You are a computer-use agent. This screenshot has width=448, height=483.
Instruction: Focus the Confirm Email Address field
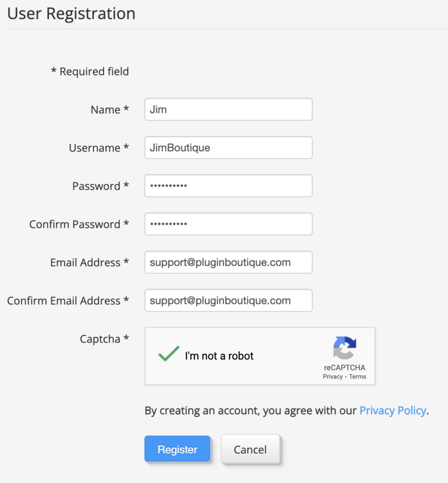coord(228,301)
